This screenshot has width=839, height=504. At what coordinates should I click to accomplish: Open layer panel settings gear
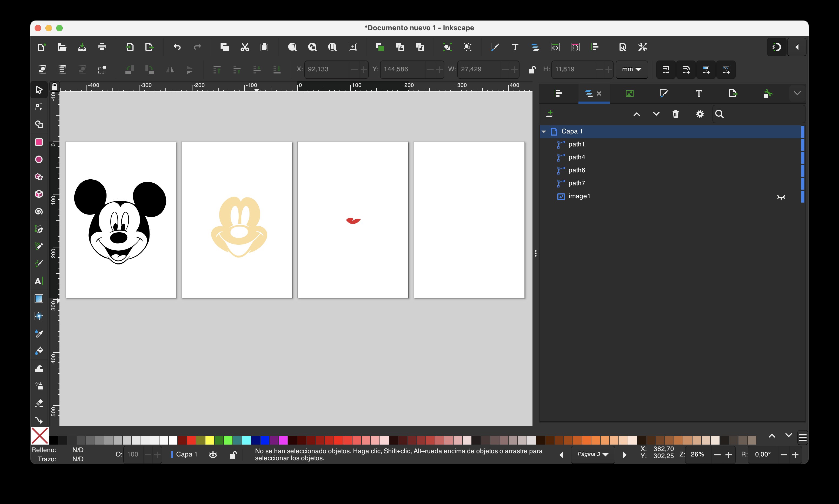click(x=700, y=114)
